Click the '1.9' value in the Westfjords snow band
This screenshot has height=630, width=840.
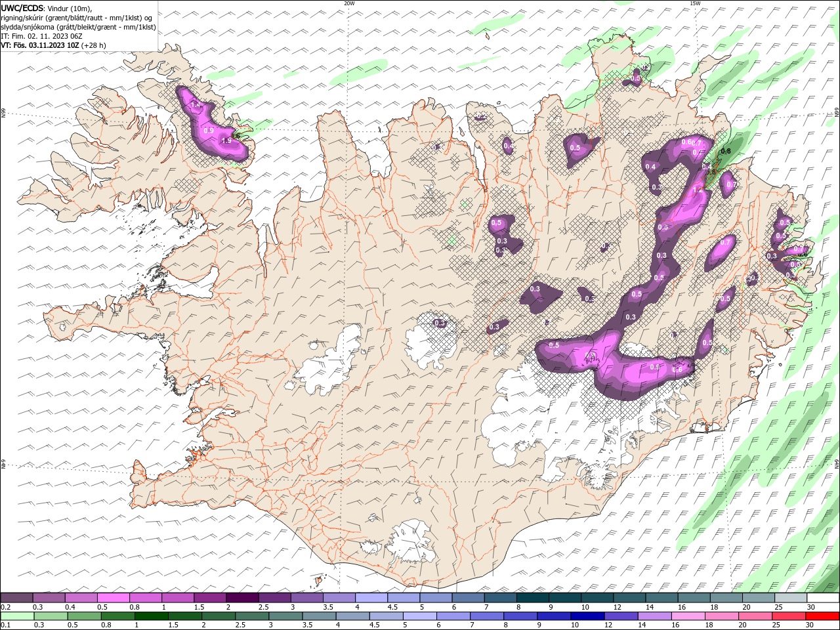(227, 141)
